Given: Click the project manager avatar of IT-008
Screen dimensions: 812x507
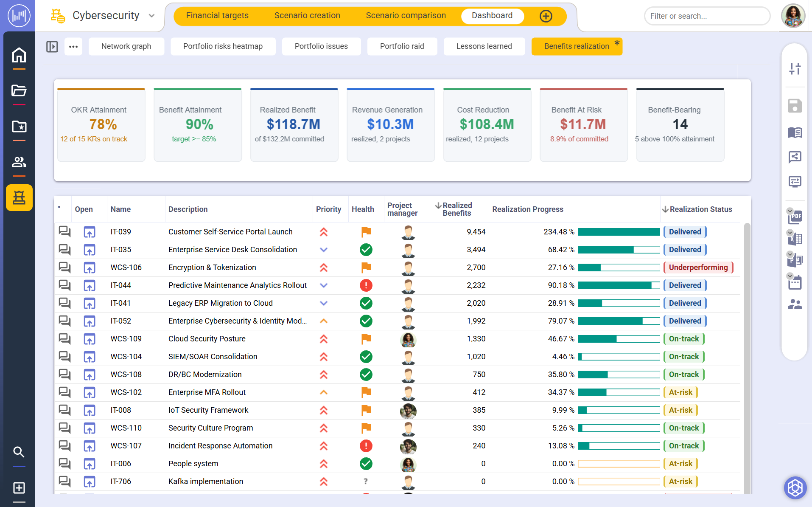Looking at the screenshot, I should 408,410.
